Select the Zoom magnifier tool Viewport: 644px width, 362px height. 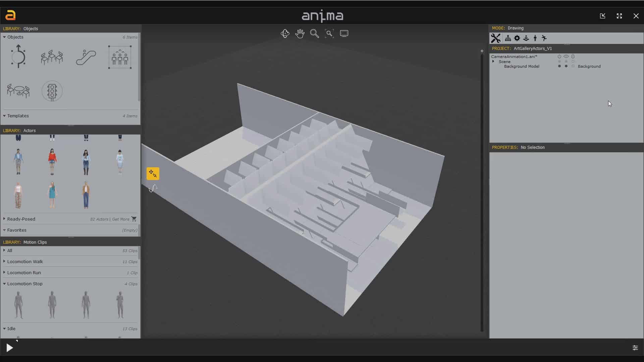pos(314,34)
